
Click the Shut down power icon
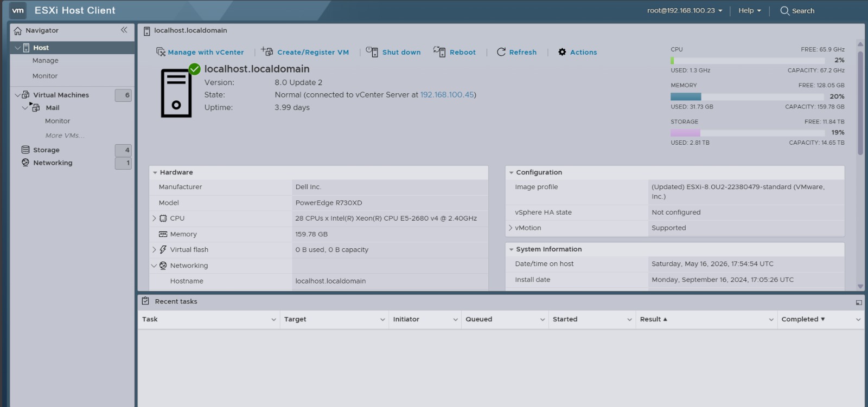coord(372,51)
